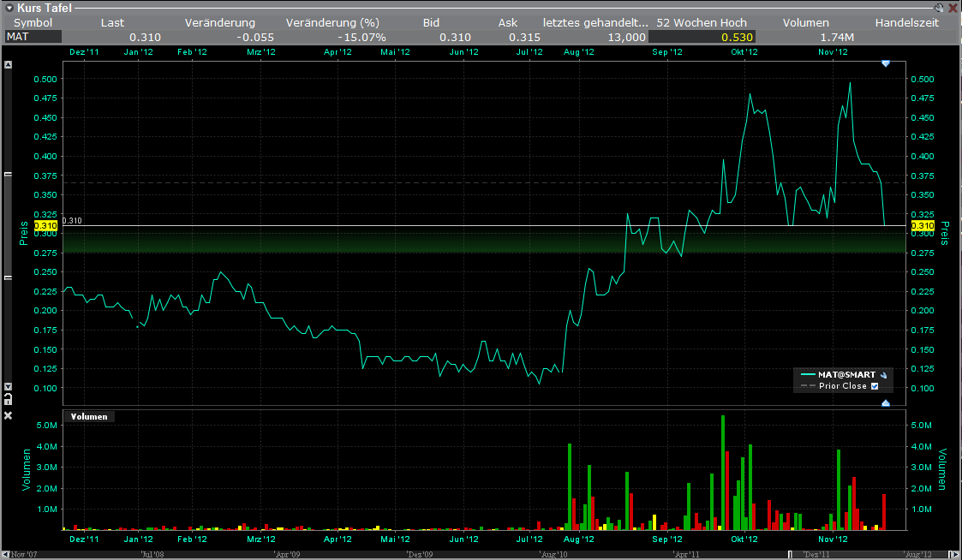The image size is (962, 560).
Task: Click the letztes gehandelt column header
Action: point(595,23)
